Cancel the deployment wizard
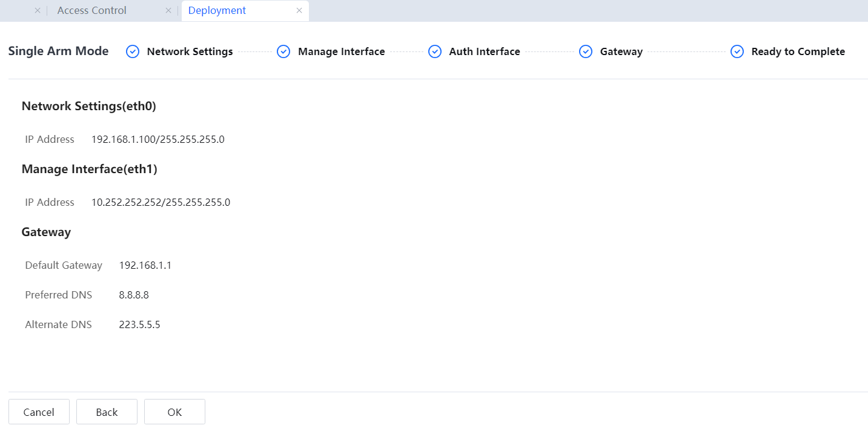868x431 pixels. (x=39, y=412)
